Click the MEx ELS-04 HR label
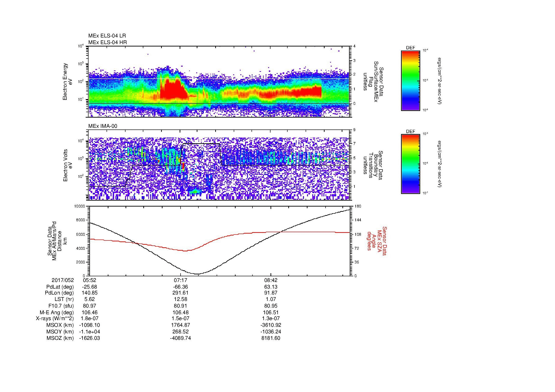The image size is (555, 392). tap(107, 42)
